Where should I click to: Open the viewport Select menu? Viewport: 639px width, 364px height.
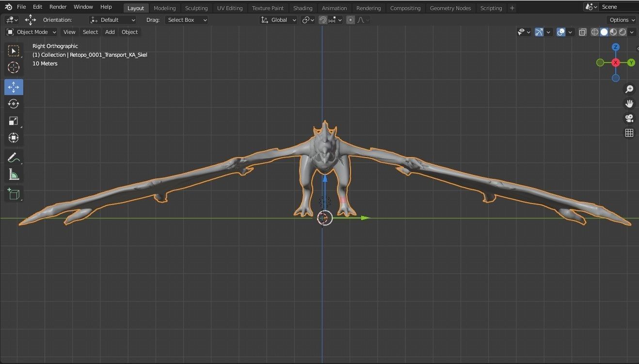click(x=90, y=32)
